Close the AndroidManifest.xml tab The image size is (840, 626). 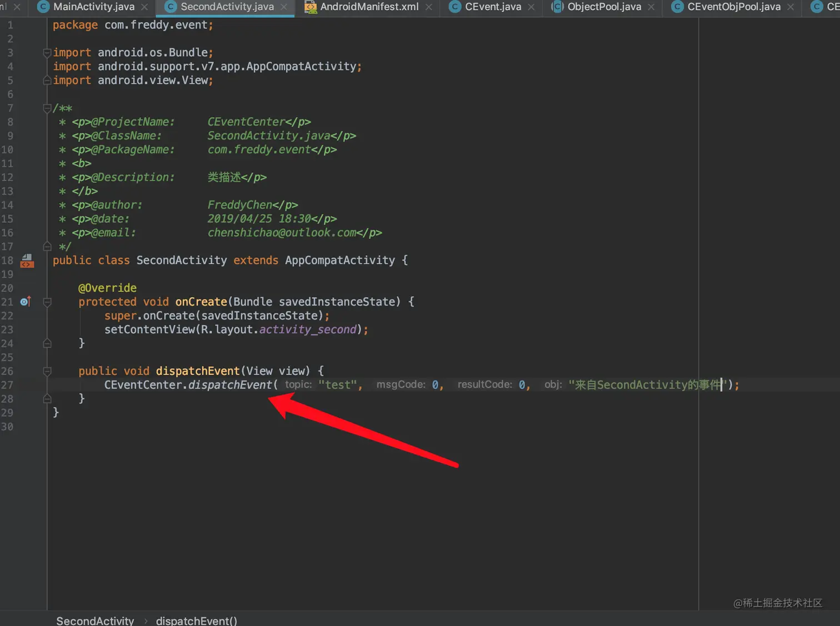tap(429, 7)
